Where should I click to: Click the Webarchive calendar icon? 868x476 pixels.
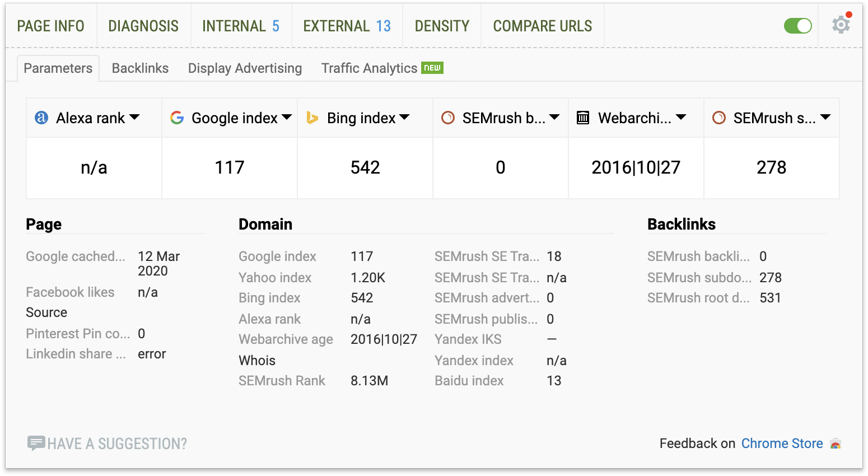coord(583,118)
